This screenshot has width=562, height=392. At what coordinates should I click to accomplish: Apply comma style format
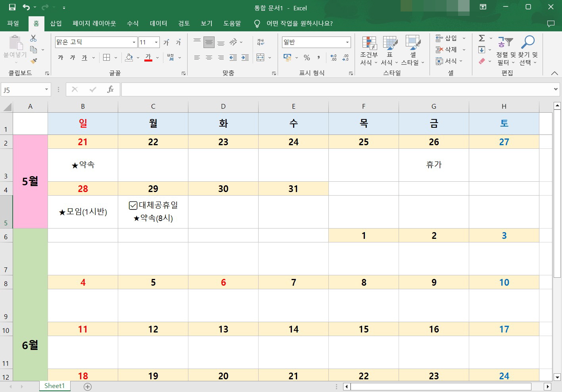(x=318, y=58)
